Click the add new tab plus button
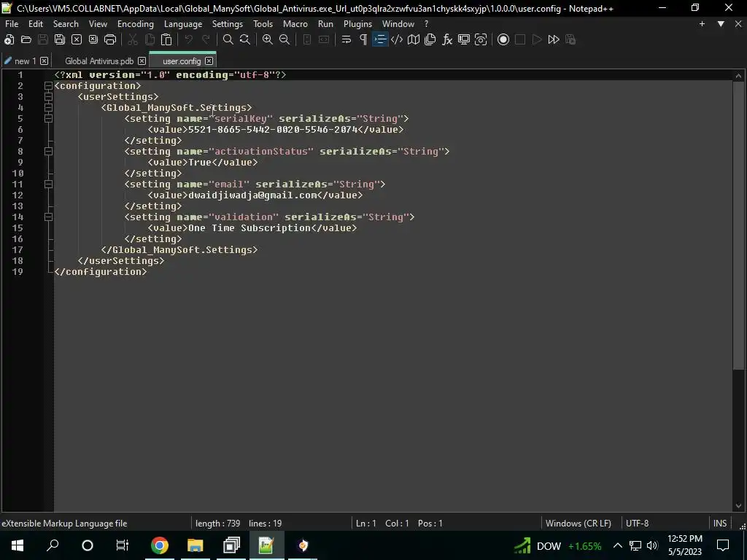747x560 pixels. point(702,24)
